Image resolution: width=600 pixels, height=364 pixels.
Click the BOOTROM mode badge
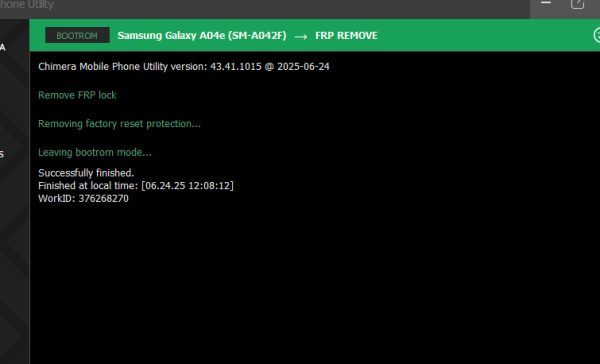pyautogui.click(x=77, y=36)
